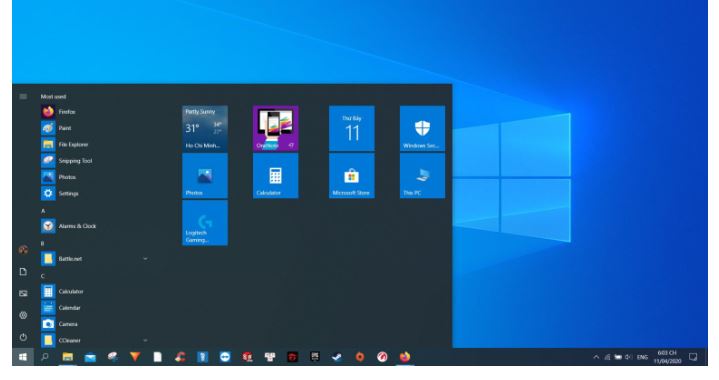Launch Alarms & Clock
719x380 pixels.
click(69, 226)
